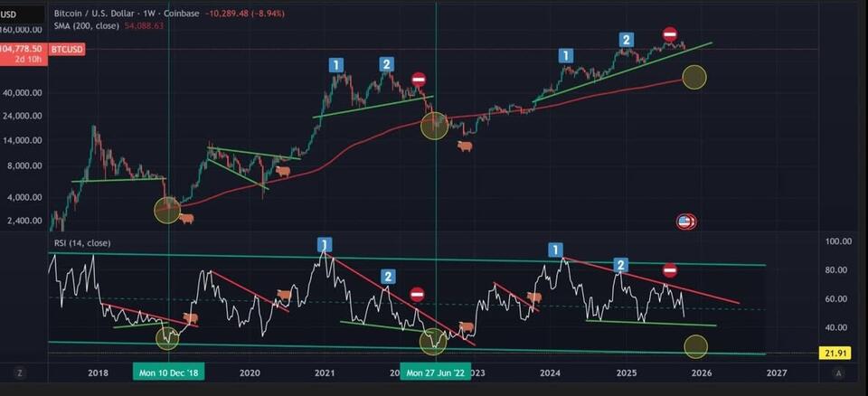
Task: Select the yellow circle at the SMA line's end
Action: [694, 77]
